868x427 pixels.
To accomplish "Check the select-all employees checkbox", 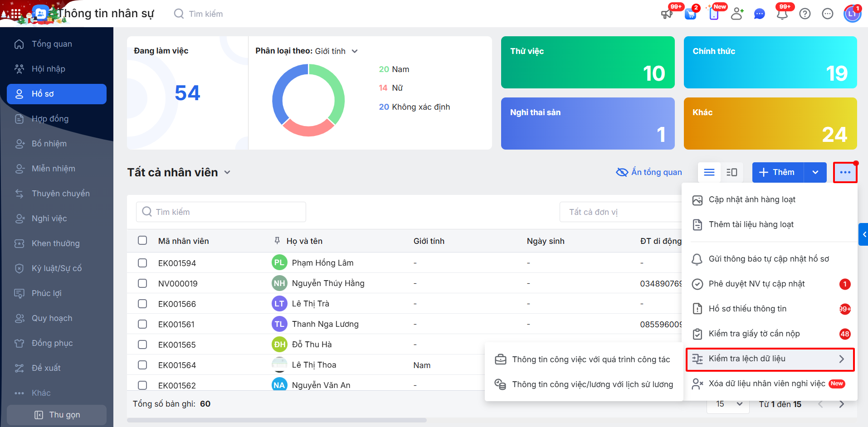I will [x=142, y=240].
